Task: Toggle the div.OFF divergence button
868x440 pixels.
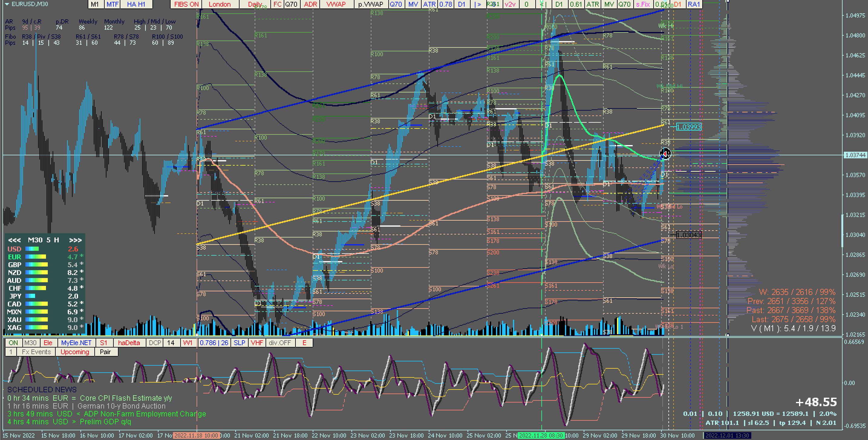Action: pyautogui.click(x=280, y=343)
